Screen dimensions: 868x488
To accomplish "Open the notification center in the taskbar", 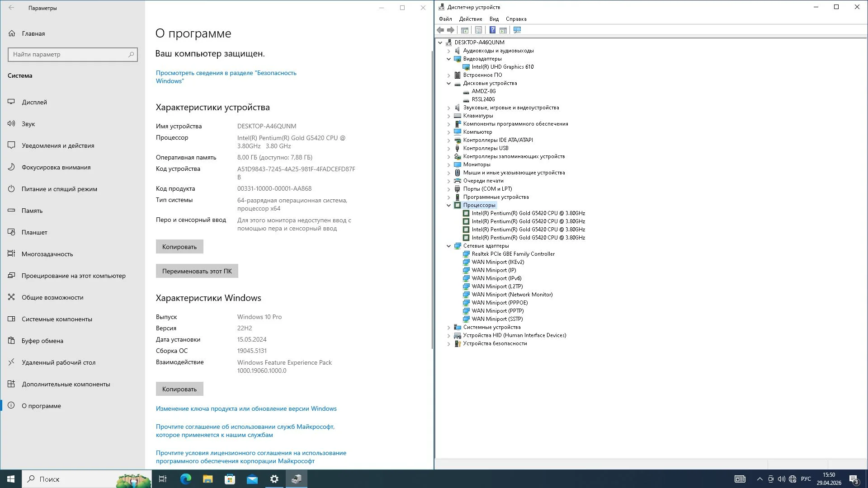I will [854, 479].
